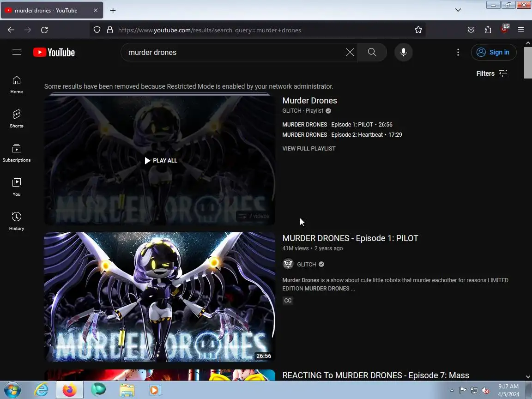Launch Internet Explorer from the taskbar
532x399 pixels.
click(41, 390)
